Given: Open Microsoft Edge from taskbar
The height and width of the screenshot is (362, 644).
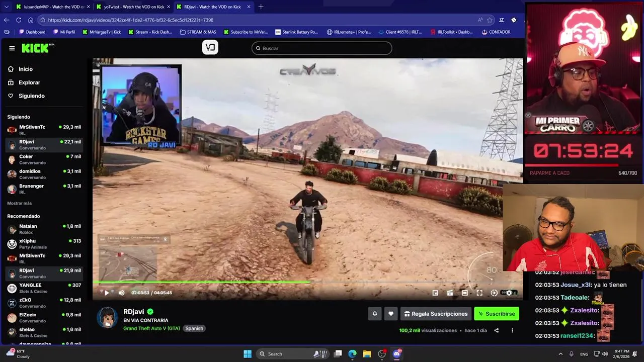Looking at the screenshot, I should pos(352,354).
